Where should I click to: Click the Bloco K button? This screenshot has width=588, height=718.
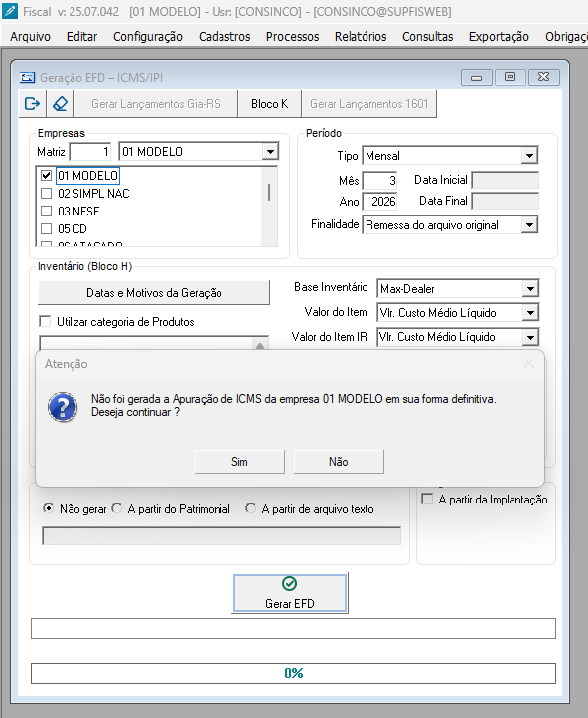(270, 104)
